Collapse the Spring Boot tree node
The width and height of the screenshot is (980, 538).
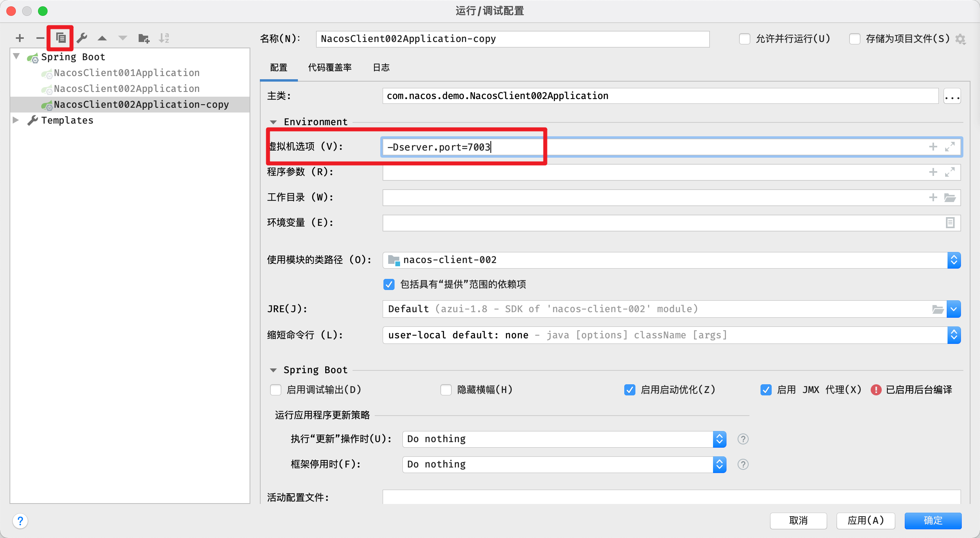tap(17, 56)
